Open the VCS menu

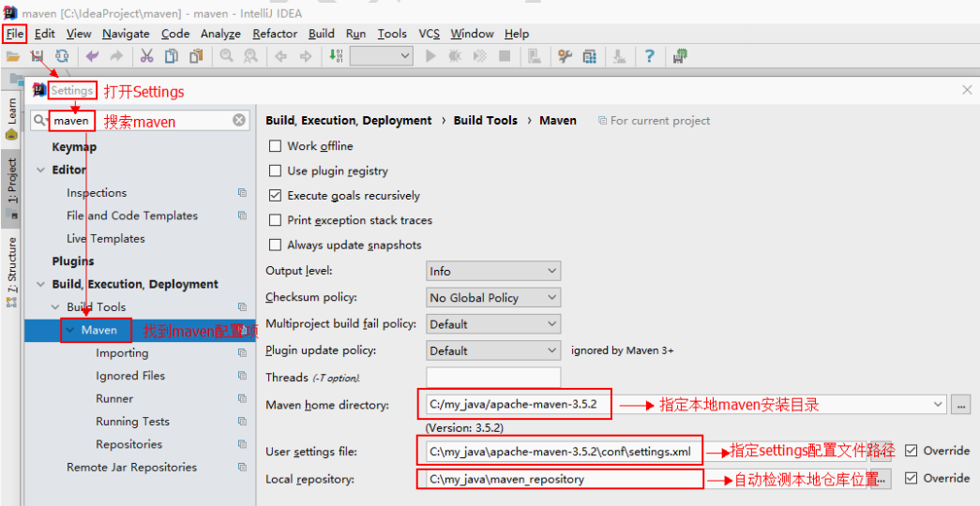(429, 34)
